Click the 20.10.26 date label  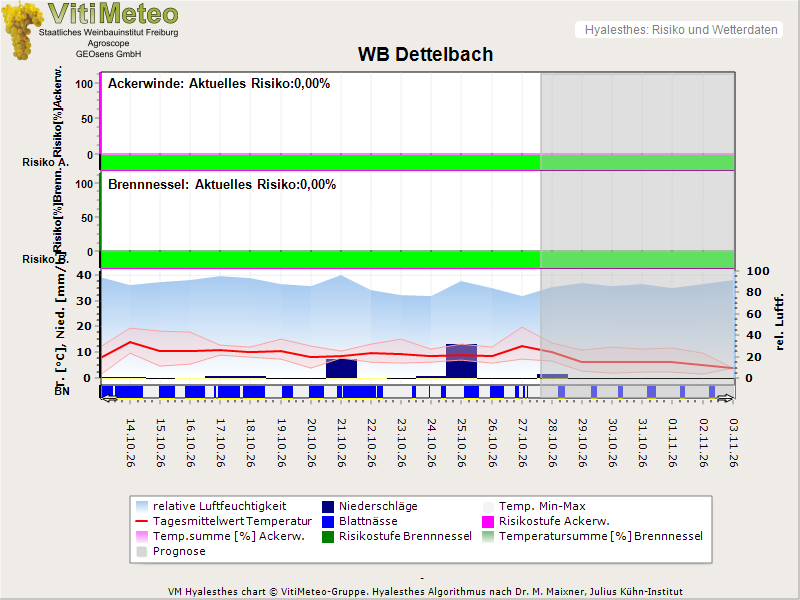pyautogui.click(x=311, y=443)
